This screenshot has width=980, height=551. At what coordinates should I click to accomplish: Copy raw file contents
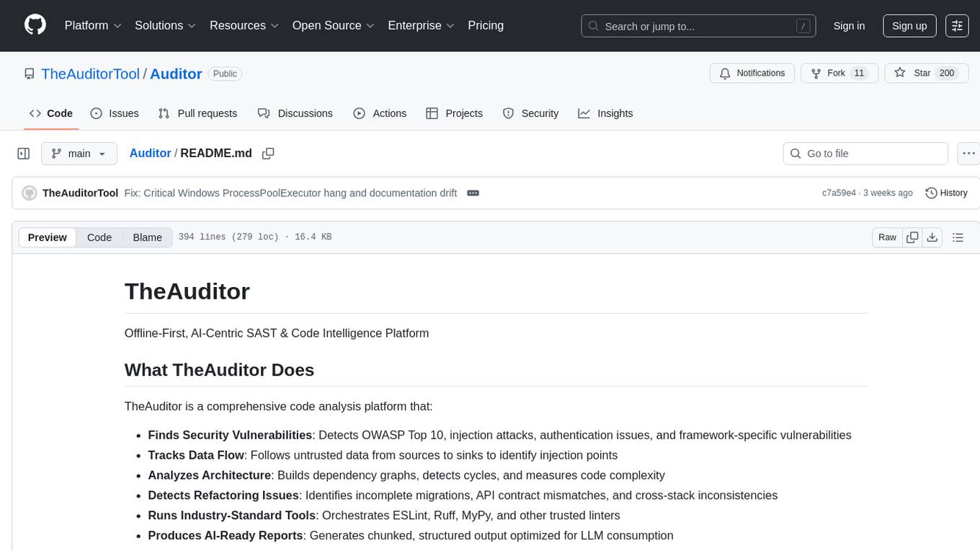[912, 237]
